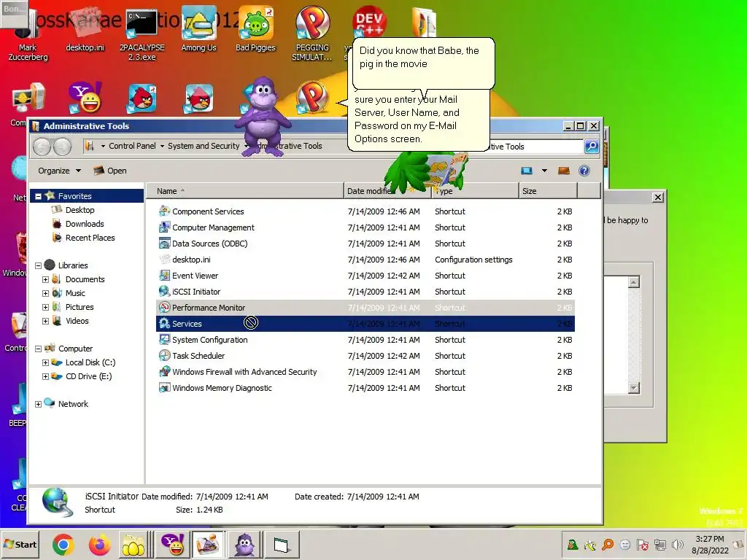Launch Firefox from the taskbar

coord(99,545)
